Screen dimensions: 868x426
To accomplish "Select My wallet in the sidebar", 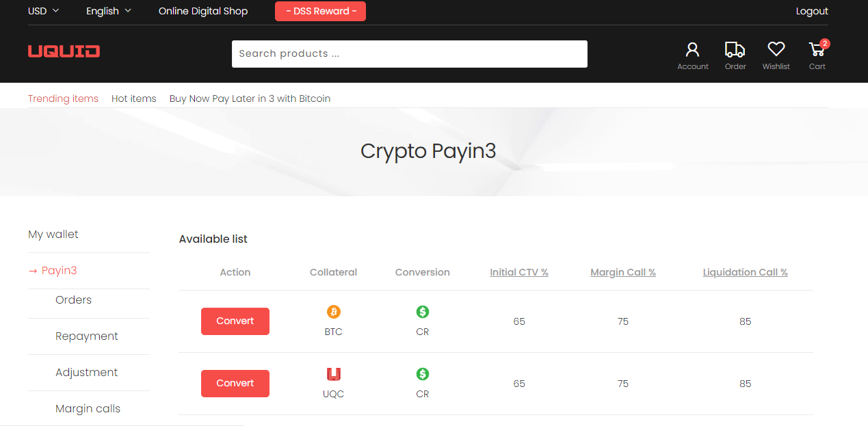I will pyautogui.click(x=53, y=235).
